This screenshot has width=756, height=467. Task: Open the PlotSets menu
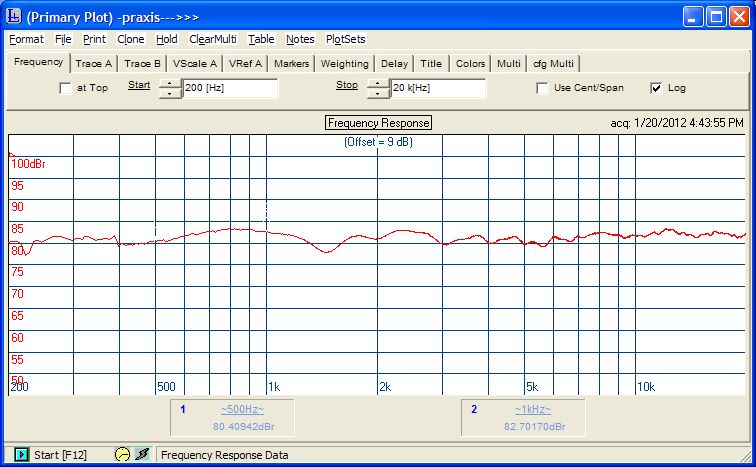coord(346,39)
